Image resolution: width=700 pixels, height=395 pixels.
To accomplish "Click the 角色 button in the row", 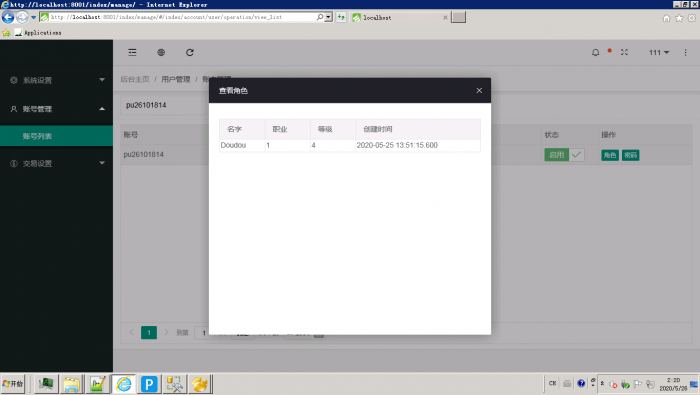I will click(x=610, y=155).
